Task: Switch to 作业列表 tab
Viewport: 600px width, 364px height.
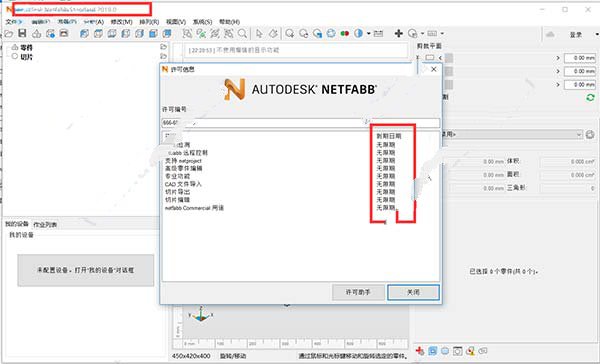Action: pos(45,224)
